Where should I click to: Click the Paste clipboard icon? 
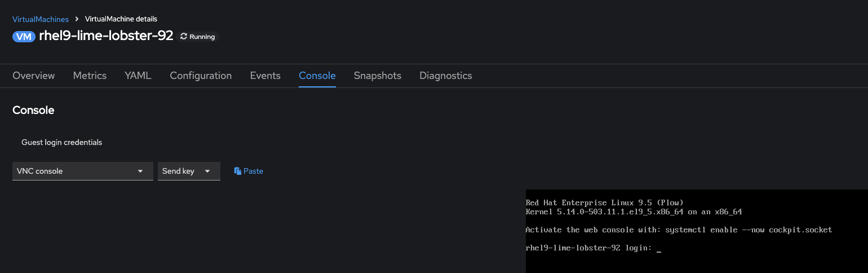[238, 171]
